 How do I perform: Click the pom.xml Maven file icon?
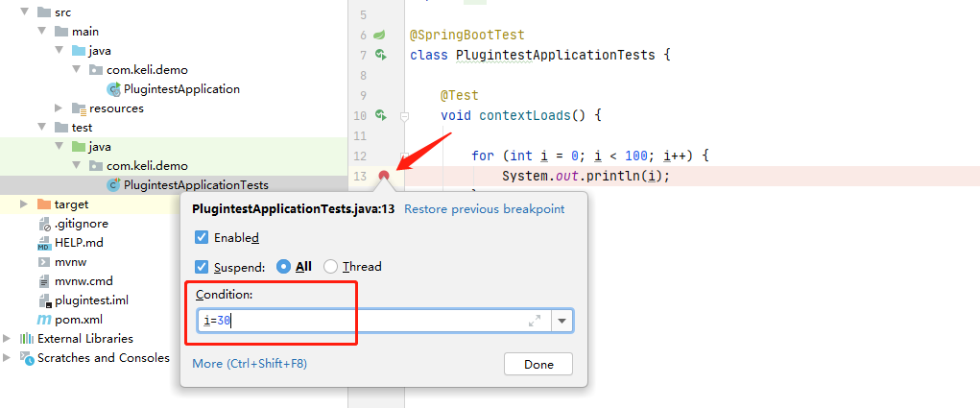coord(44,319)
